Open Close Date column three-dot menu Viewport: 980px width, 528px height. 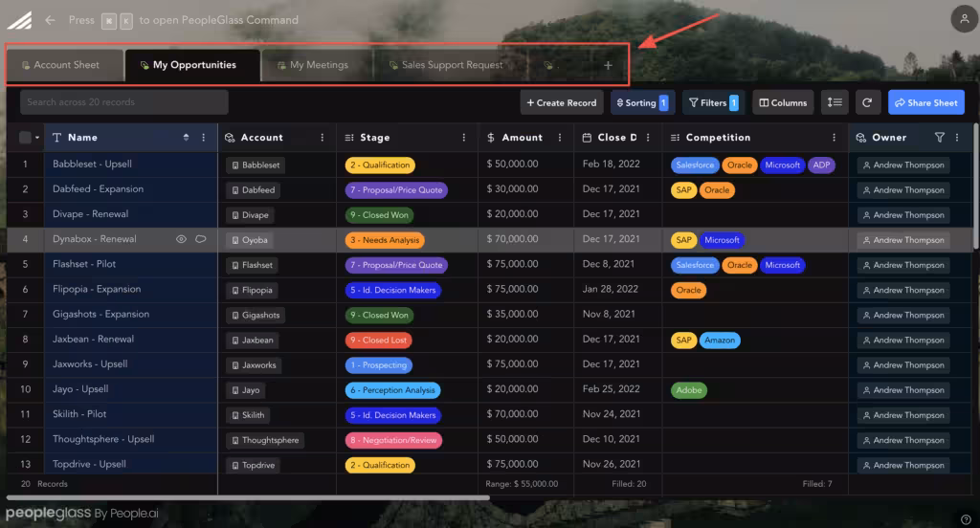coord(648,138)
